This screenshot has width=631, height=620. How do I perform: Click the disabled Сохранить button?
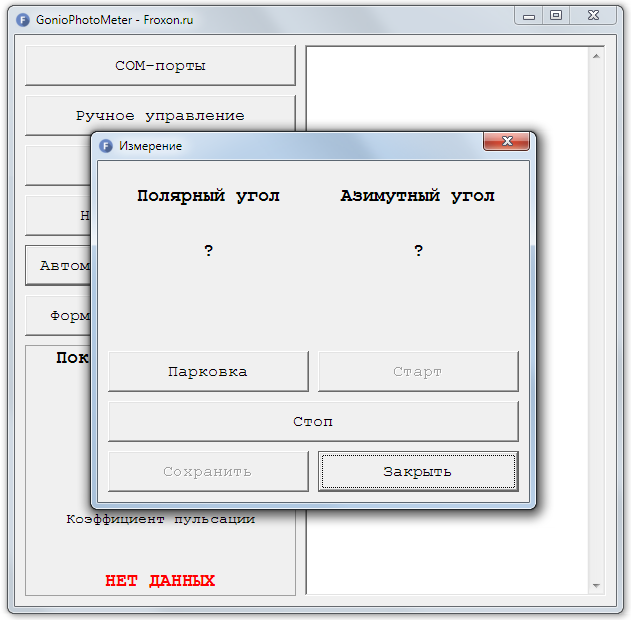(x=208, y=471)
